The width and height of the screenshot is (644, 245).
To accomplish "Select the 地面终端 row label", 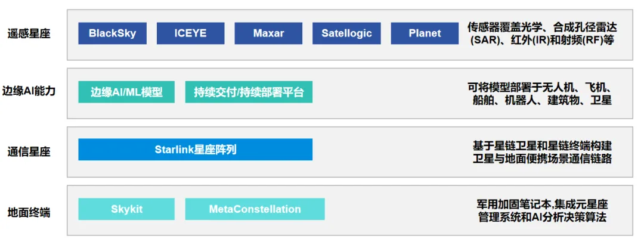I will click(29, 212).
